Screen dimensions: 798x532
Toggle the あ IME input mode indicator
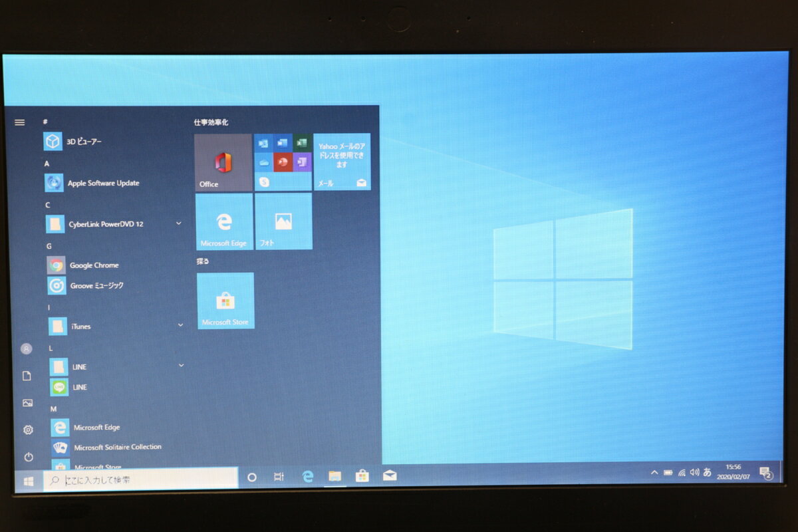708,472
